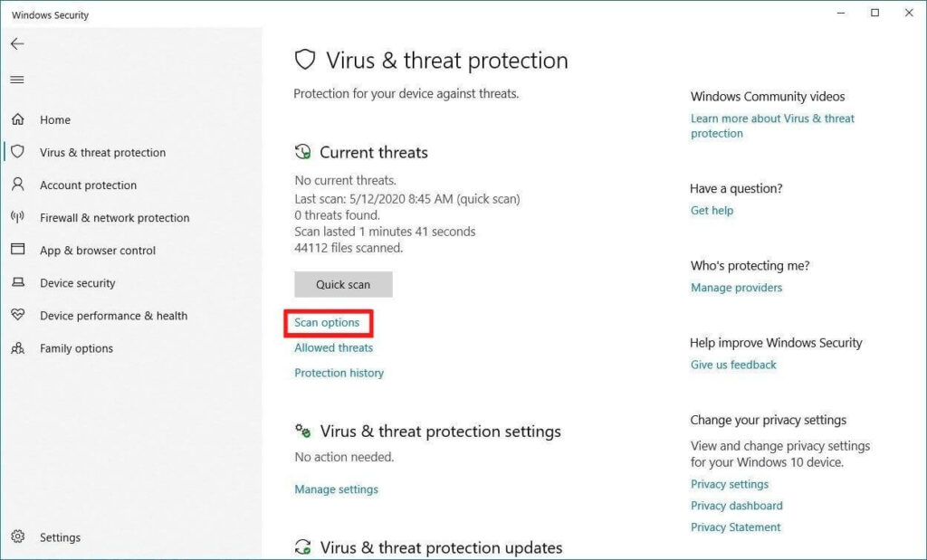
Task: View Protection history
Action: [x=339, y=373]
